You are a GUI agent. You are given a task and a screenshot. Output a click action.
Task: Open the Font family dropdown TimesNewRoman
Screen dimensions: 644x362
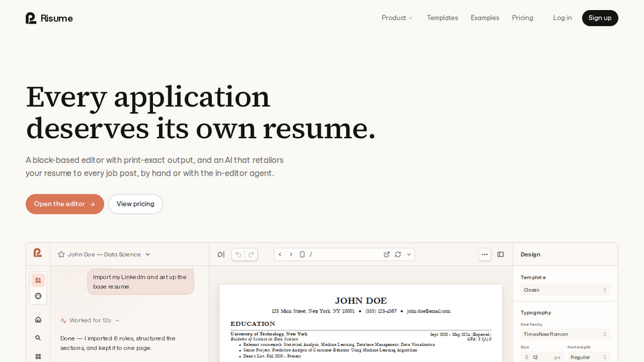point(565,334)
